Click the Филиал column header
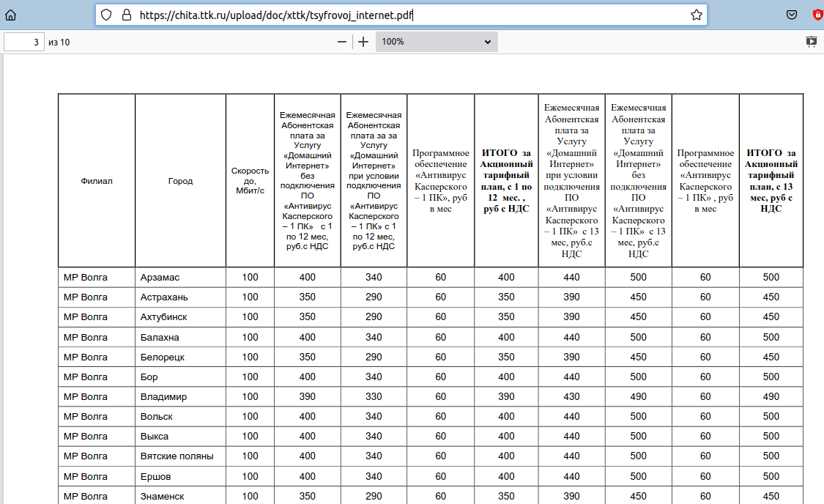Viewport: 824px width, 504px height. click(x=97, y=181)
